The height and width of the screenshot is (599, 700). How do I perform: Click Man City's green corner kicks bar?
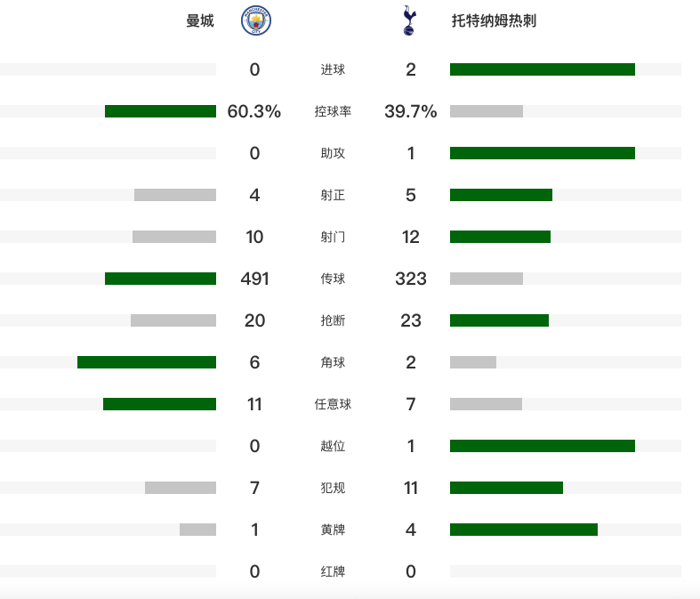tap(147, 362)
